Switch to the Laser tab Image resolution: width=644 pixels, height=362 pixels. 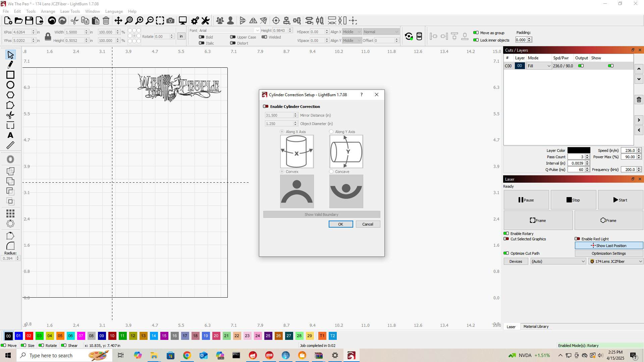[x=511, y=327]
